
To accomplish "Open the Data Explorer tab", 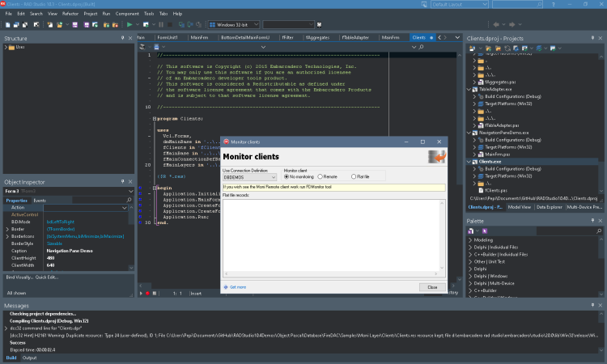I will (549, 207).
